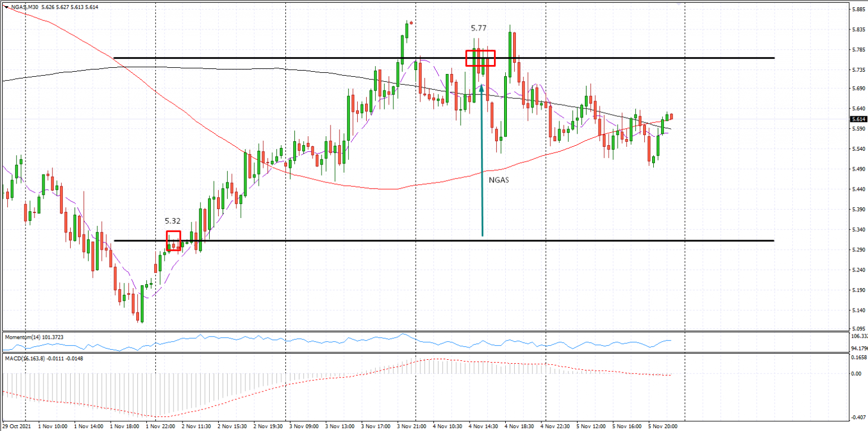Click the 5.095 price scale label
Screen dimensions: 868x431
click(858, 329)
